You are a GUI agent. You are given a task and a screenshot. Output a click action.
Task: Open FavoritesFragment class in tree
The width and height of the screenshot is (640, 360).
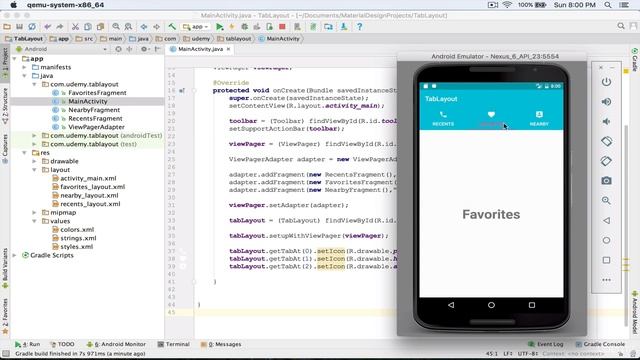click(x=97, y=93)
